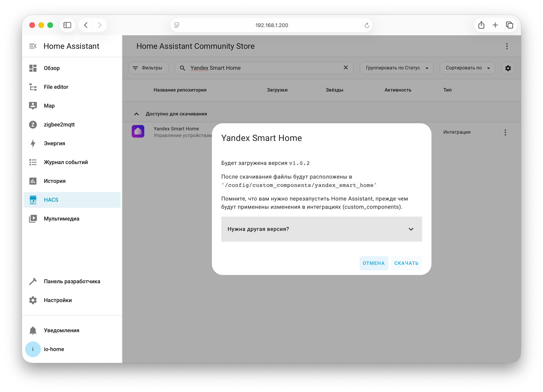Viewport: 543px width, 392px height.
Task: Open the Yandex Smart Home row menu
Action: (505, 132)
